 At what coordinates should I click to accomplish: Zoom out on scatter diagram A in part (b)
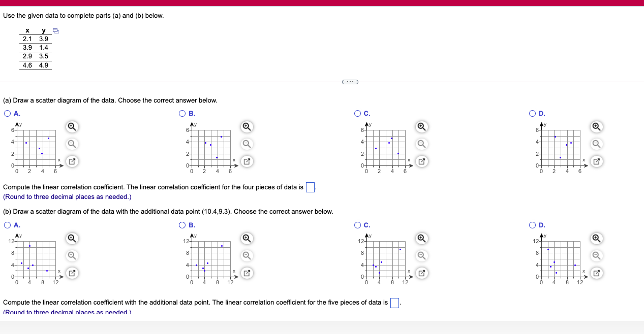point(71,256)
